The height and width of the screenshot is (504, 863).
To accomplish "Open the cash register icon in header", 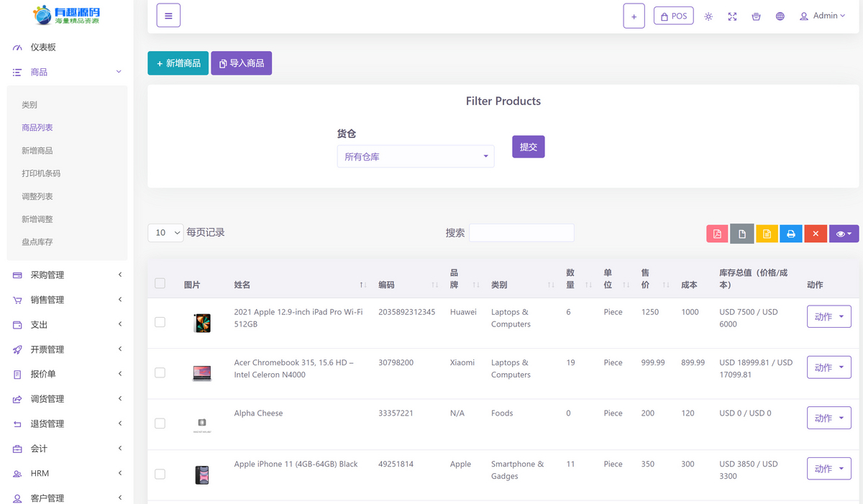I will tap(756, 16).
